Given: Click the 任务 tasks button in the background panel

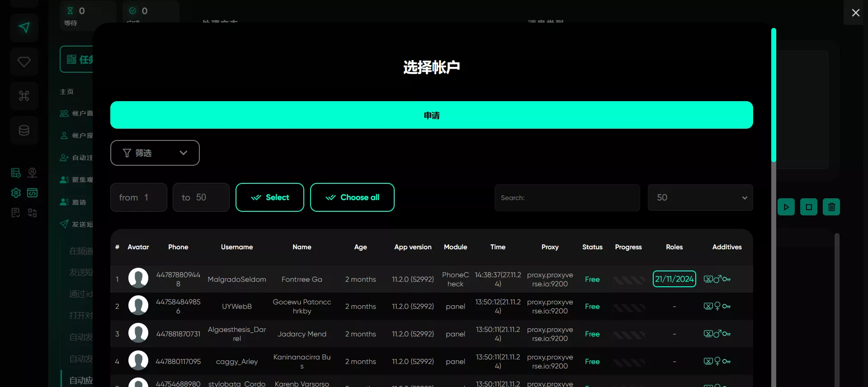Looking at the screenshot, I should pos(77,59).
